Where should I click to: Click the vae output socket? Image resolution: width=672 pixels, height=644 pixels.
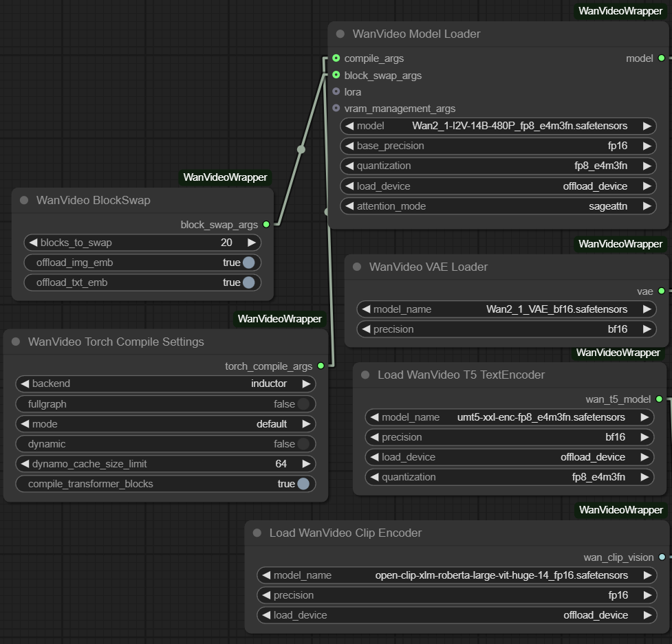[x=661, y=291]
